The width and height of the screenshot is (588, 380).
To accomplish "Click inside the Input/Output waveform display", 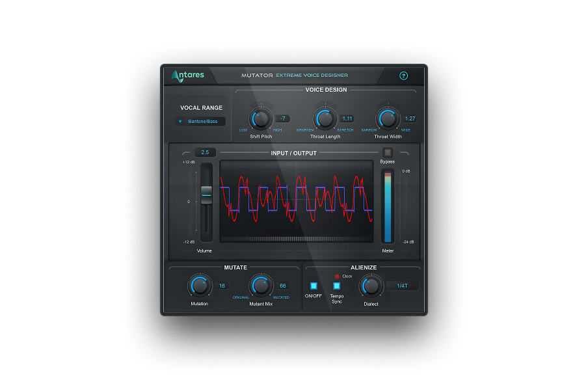I will [x=299, y=200].
